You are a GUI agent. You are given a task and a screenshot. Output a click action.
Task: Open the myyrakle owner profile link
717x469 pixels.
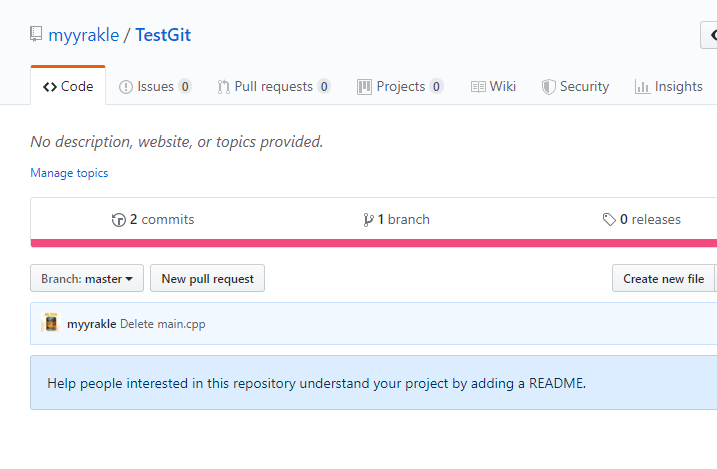point(83,36)
